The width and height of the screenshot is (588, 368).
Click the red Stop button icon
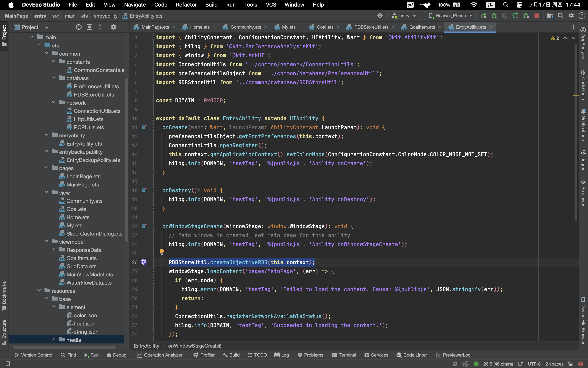[537, 16]
